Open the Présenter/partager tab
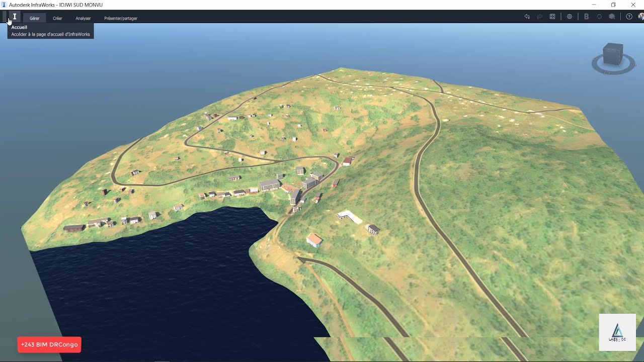Screen dimensions: 644x362 [121, 18]
